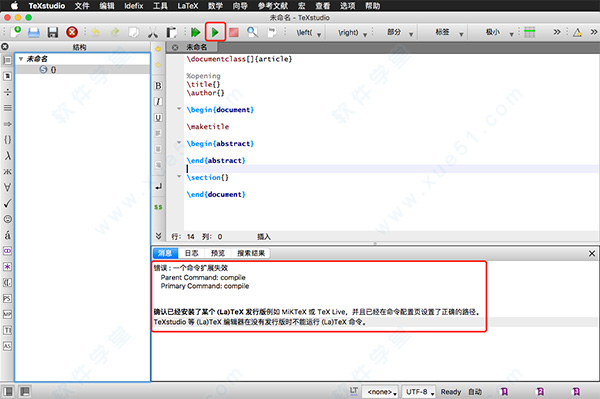Open the Cyrillic symbols panel (Ж)
Viewport: 600px width, 399px height.
(x=8, y=171)
